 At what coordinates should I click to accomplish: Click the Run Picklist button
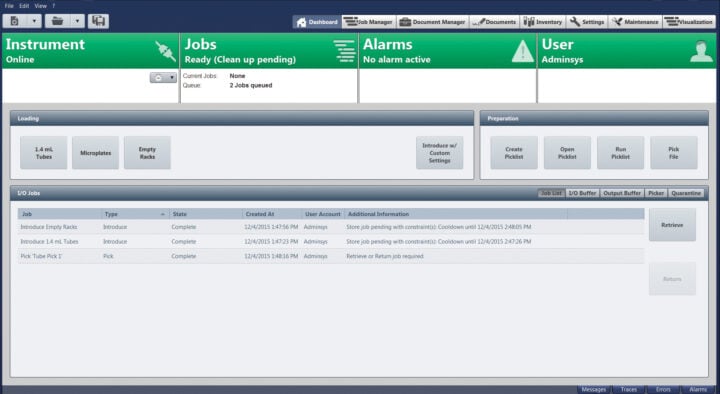click(620, 153)
